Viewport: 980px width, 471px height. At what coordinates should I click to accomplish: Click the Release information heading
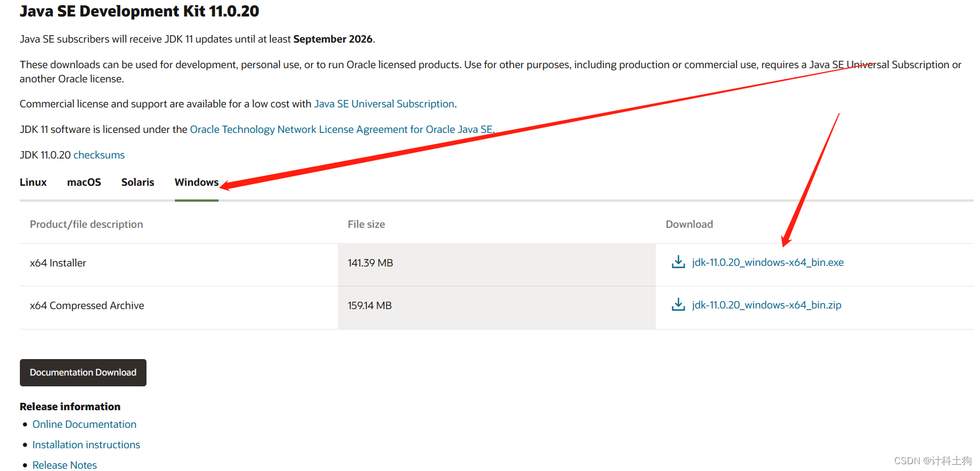click(70, 407)
